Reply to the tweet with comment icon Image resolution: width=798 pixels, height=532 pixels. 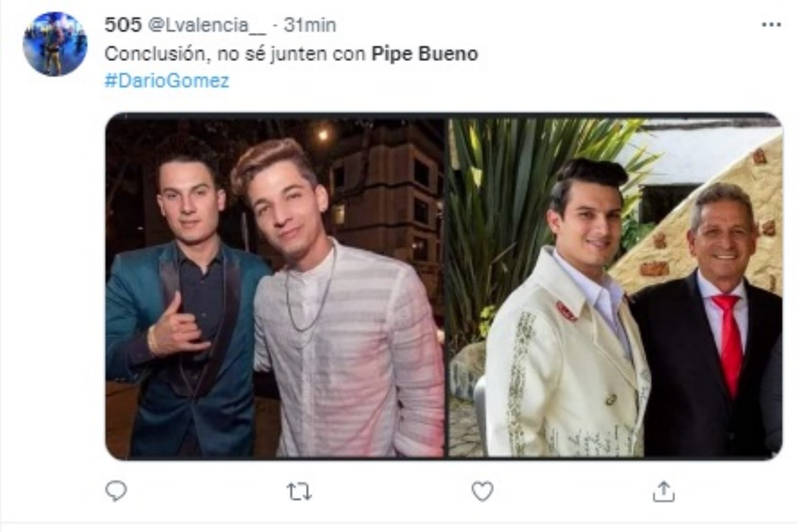coord(116,492)
